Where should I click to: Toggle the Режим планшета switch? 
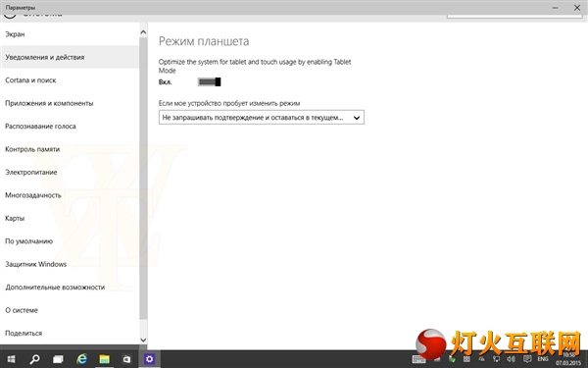click(210, 81)
